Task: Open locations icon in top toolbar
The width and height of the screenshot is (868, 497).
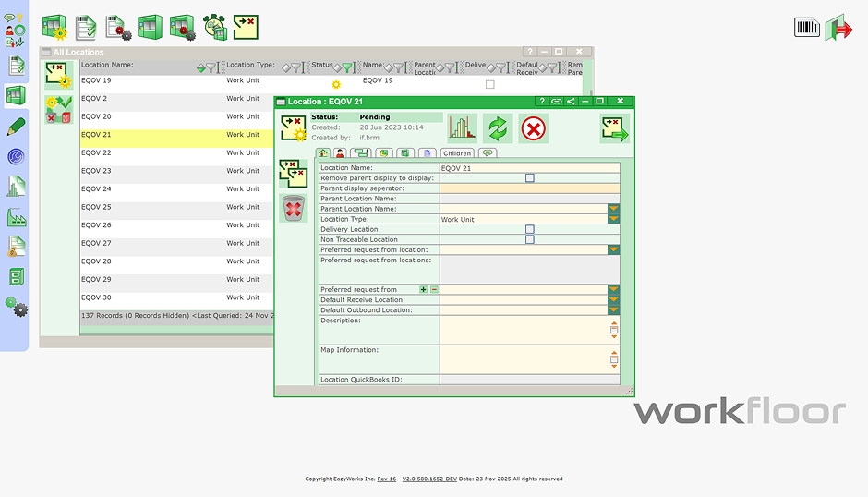Action: (x=246, y=27)
